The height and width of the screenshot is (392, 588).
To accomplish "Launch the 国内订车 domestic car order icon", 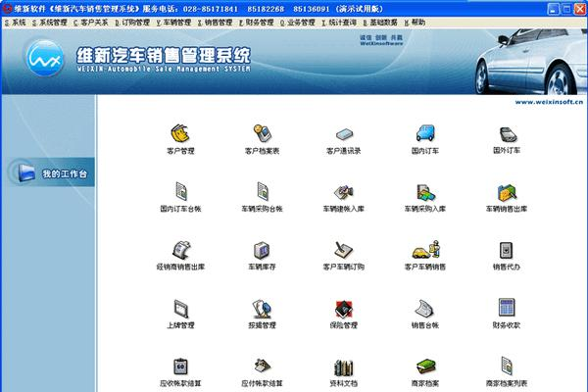I will coord(425,134).
